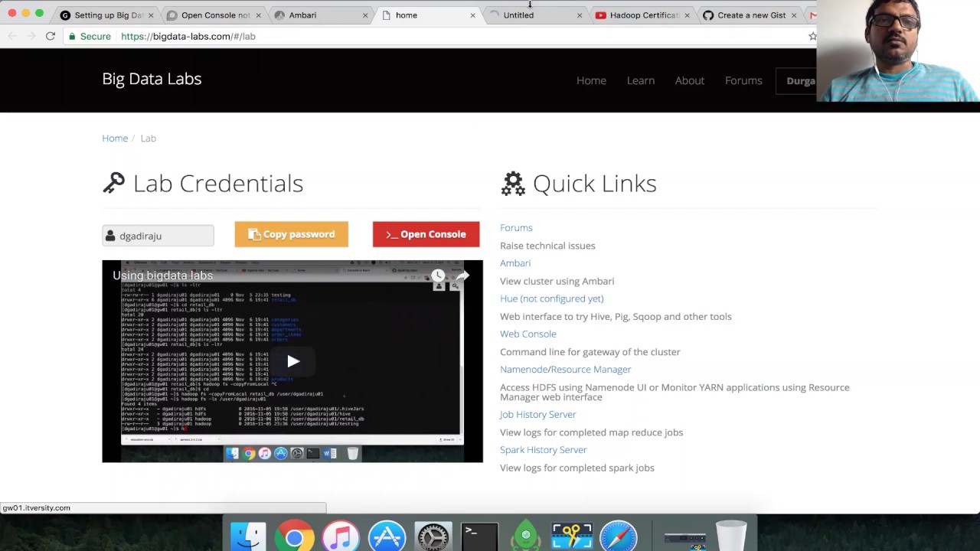
Task: Go forward with the browser forward arrow
Action: pyautogui.click(x=31, y=36)
